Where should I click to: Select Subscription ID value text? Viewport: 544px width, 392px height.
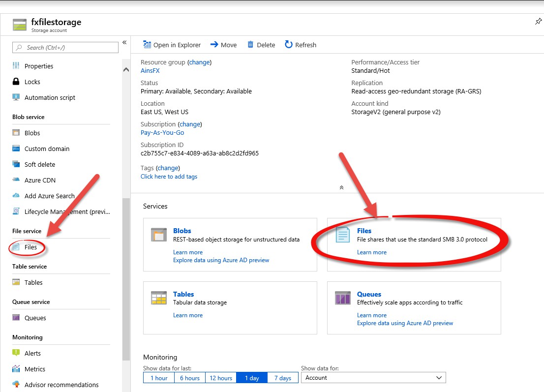[200, 153]
